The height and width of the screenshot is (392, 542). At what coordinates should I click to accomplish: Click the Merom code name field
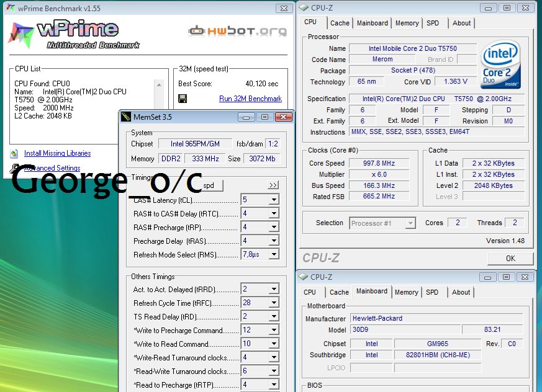pyautogui.click(x=382, y=60)
